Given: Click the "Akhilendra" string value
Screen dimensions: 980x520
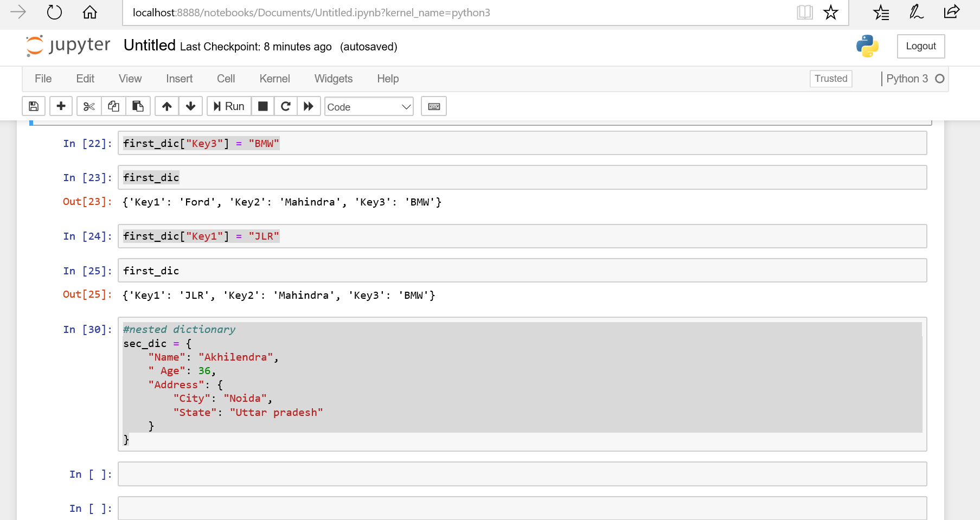Looking at the screenshot, I should pos(235,357).
